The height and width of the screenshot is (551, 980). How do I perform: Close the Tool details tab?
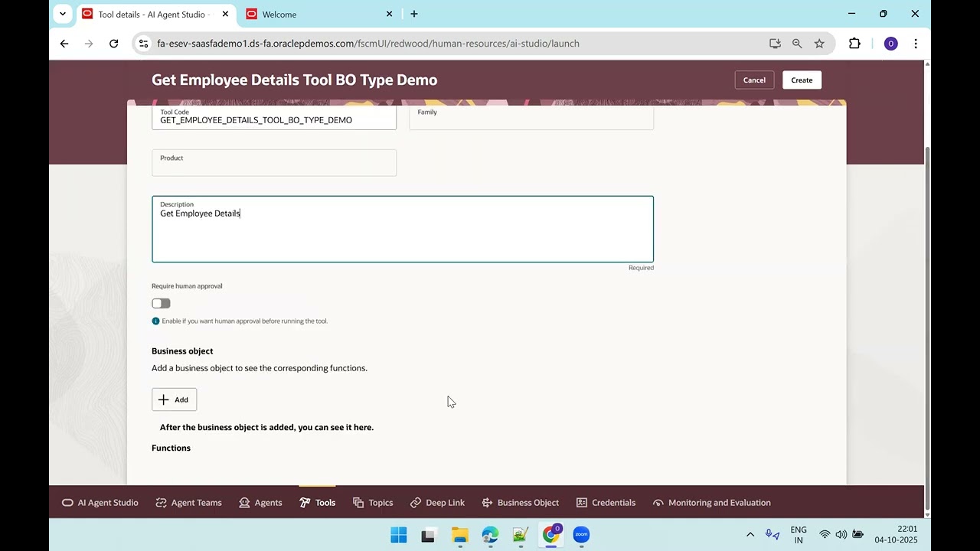pos(225,14)
